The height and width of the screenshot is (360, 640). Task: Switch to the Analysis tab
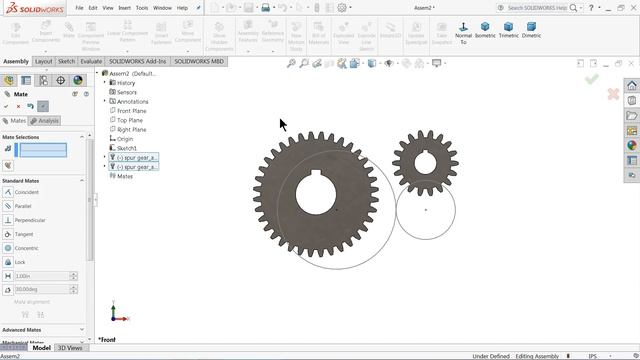point(44,121)
